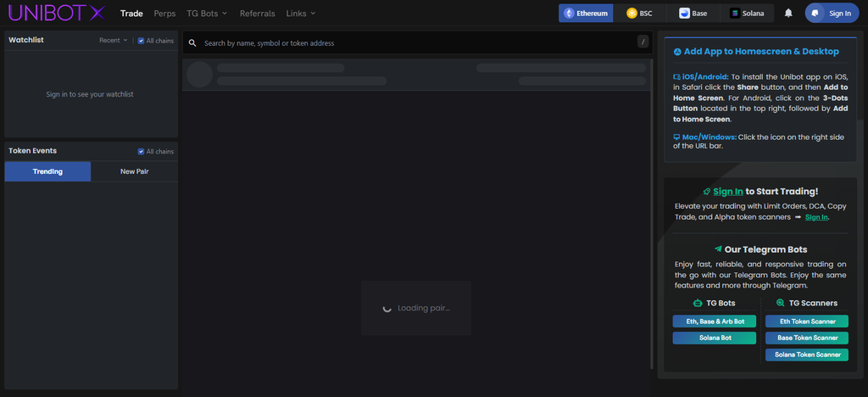This screenshot has width=868, height=397.
Task: Switch to the Base chain
Action: pos(693,14)
